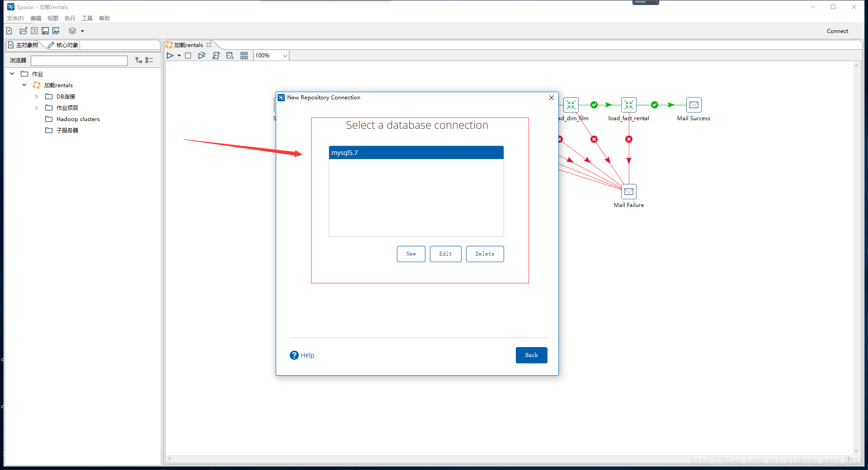Select the 加载rentals editor tab
This screenshot has height=470, width=868.
coord(188,45)
